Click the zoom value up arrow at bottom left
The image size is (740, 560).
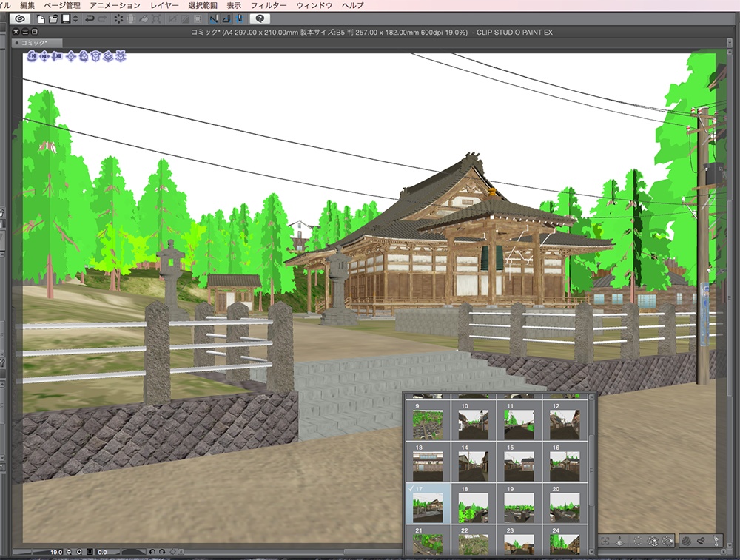(x=79, y=551)
